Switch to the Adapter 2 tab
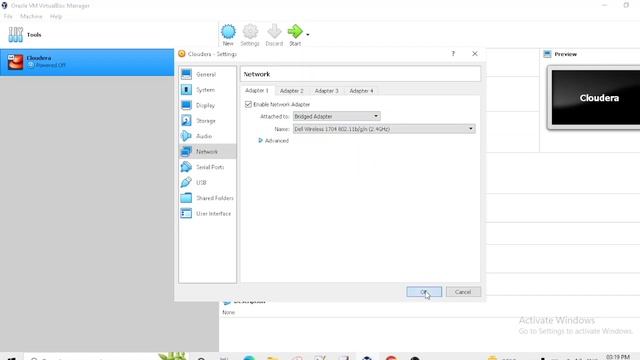 tap(291, 91)
